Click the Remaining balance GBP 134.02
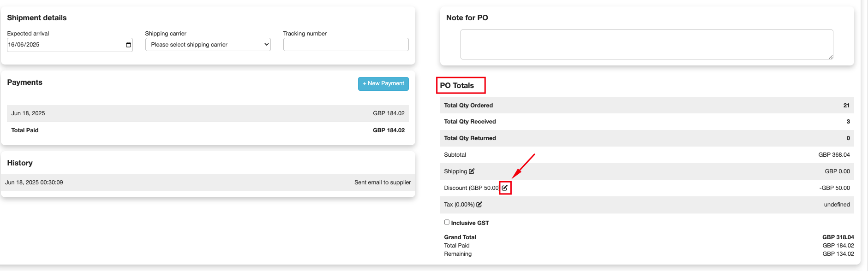The height and width of the screenshot is (271, 868). 838,254
